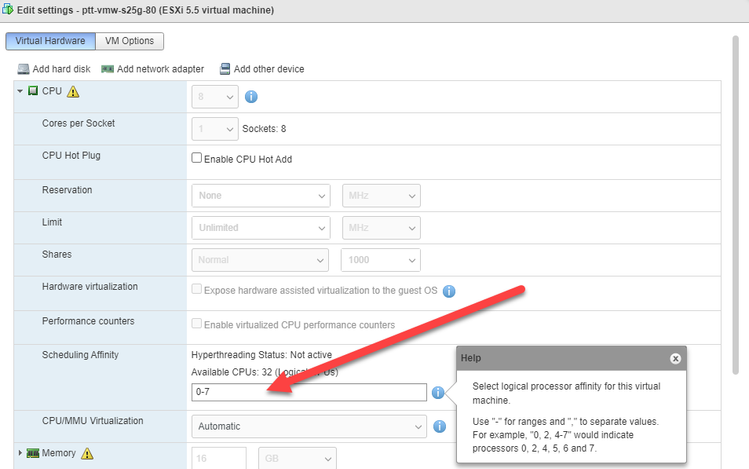Click CPU/MMU Virtualization info icon
749x469 pixels.
point(439,426)
